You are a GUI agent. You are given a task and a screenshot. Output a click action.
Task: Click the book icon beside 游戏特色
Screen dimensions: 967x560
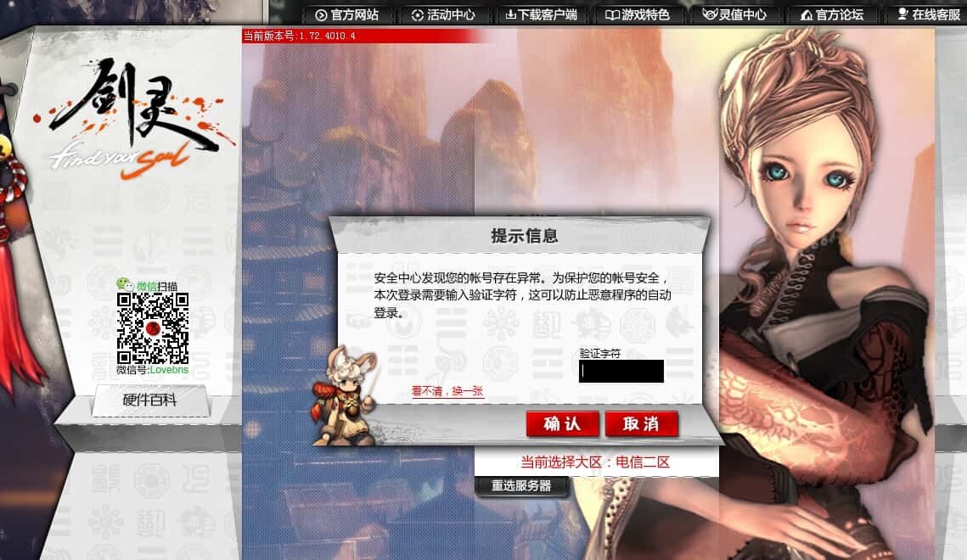coord(612,14)
